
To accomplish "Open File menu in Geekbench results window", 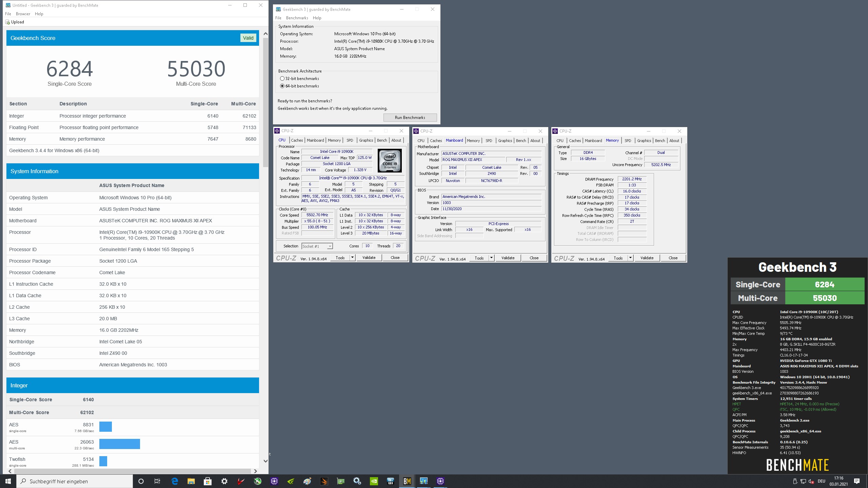I will (x=8, y=14).
